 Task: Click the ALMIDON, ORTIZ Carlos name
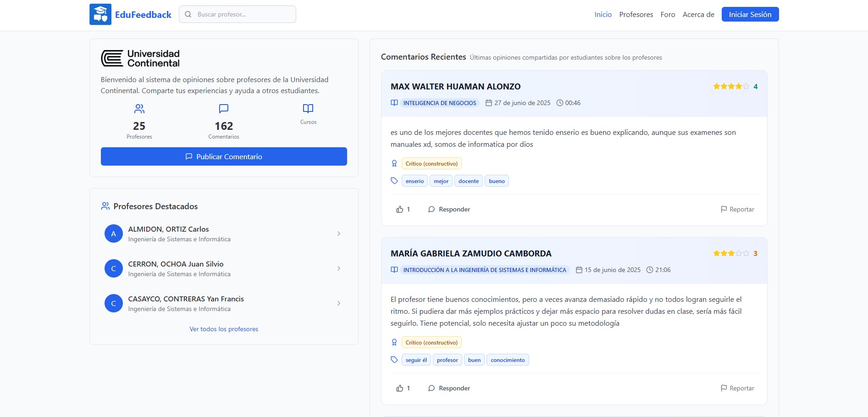(x=168, y=229)
